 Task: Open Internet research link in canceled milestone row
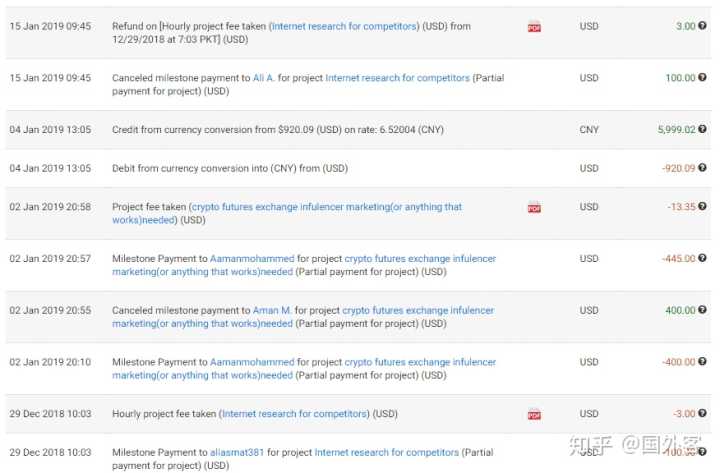397,78
